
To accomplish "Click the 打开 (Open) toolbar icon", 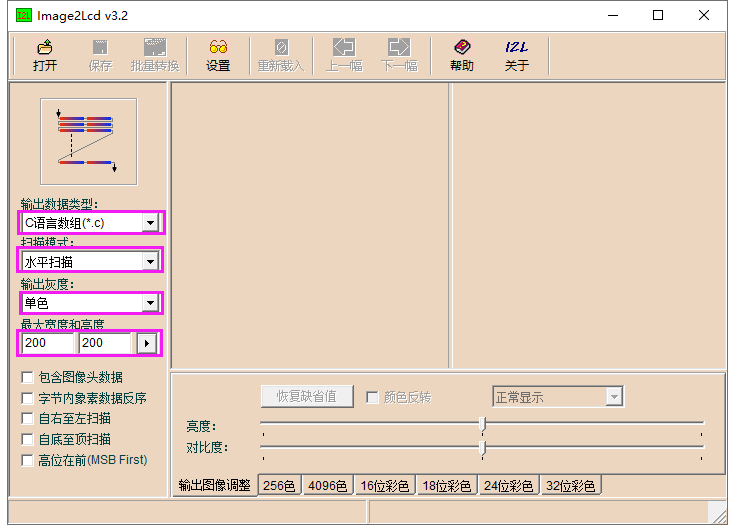I will point(45,55).
